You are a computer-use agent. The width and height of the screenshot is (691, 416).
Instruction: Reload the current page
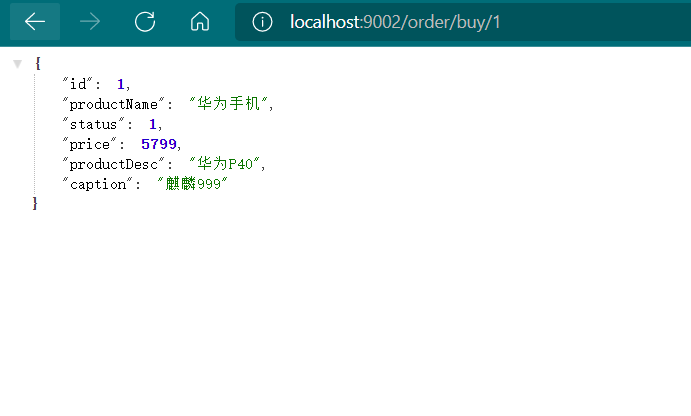(x=145, y=22)
